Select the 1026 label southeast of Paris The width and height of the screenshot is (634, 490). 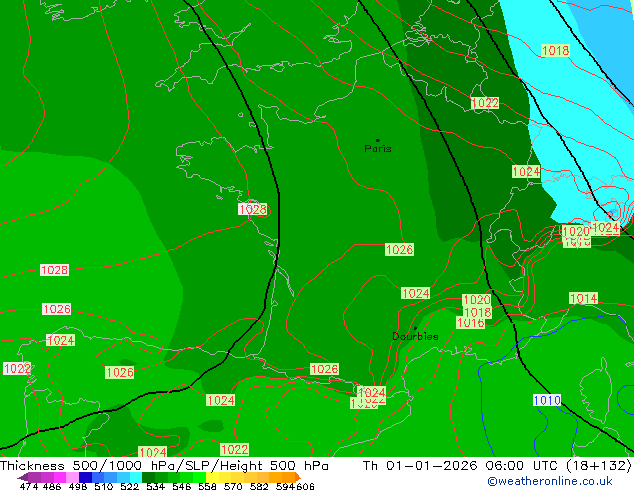tap(399, 249)
